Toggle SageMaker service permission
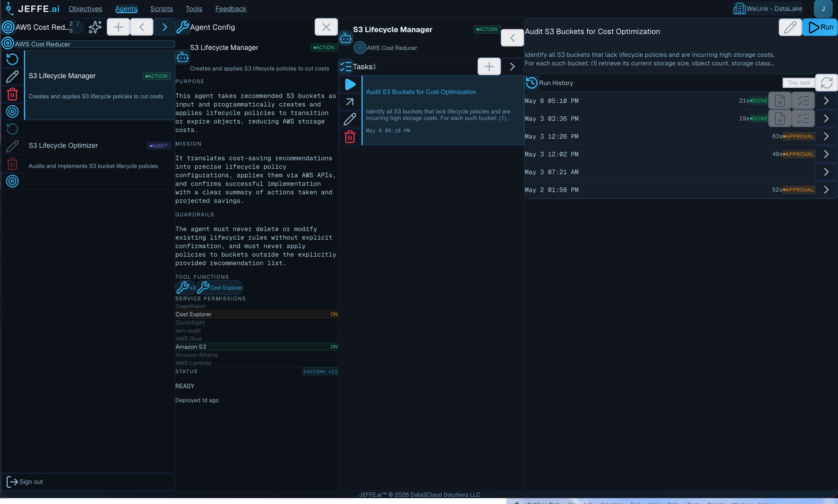 coord(256,306)
